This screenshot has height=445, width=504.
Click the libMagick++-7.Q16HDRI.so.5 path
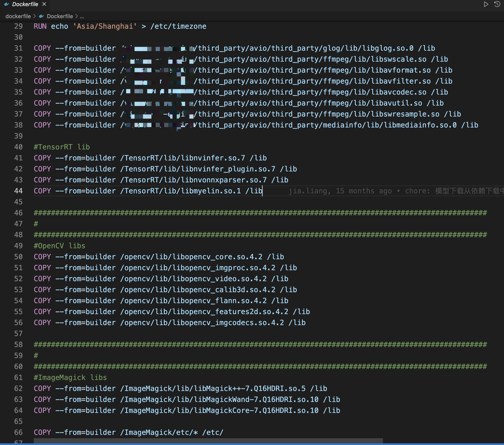pyautogui.click(x=213, y=389)
